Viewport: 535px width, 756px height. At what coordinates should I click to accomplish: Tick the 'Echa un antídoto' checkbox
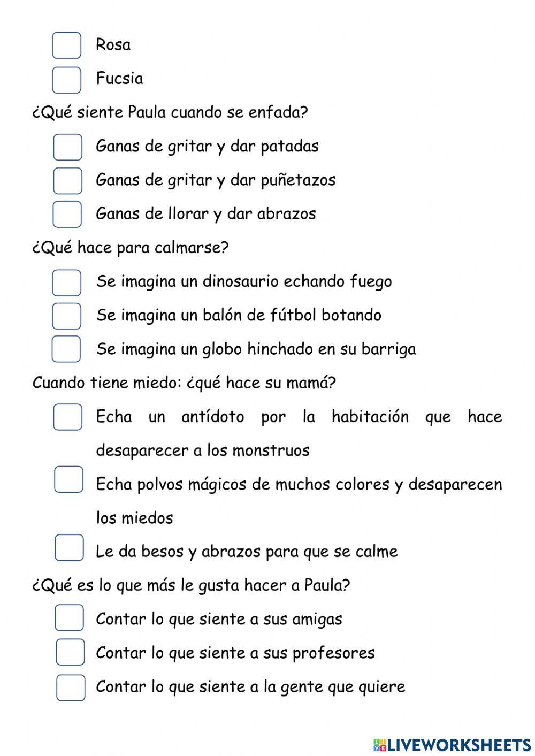pos(68,417)
